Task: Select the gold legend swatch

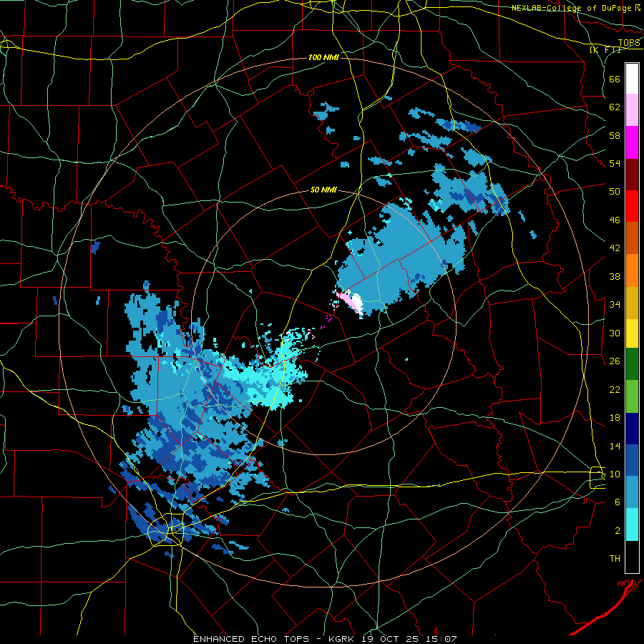Action: (632, 303)
